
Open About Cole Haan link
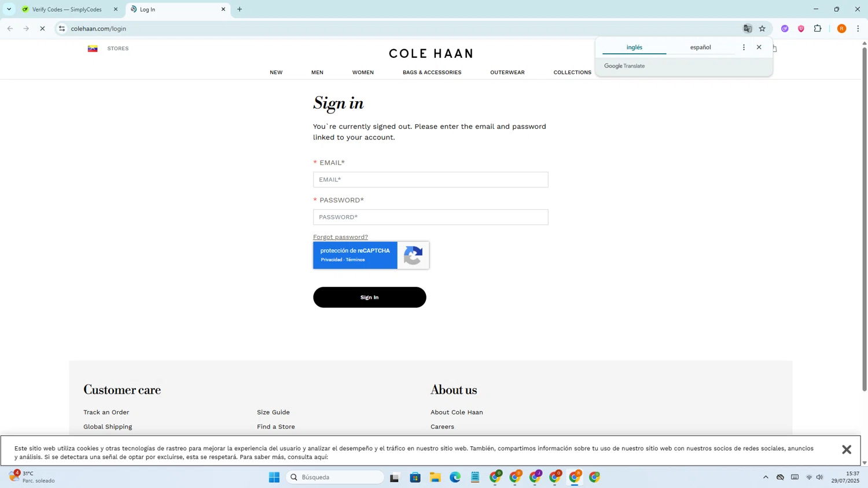457,412
